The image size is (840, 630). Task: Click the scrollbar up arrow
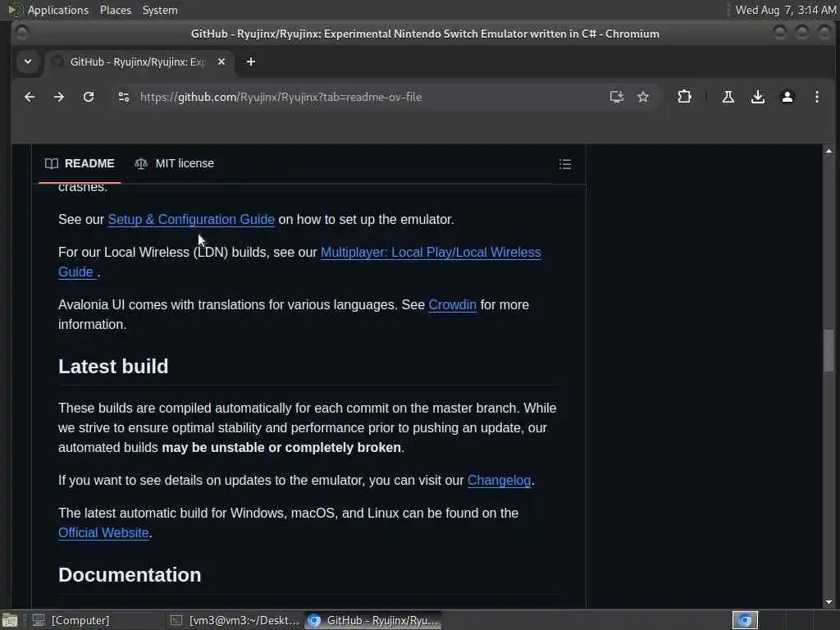pyautogui.click(x=829, y=152)
